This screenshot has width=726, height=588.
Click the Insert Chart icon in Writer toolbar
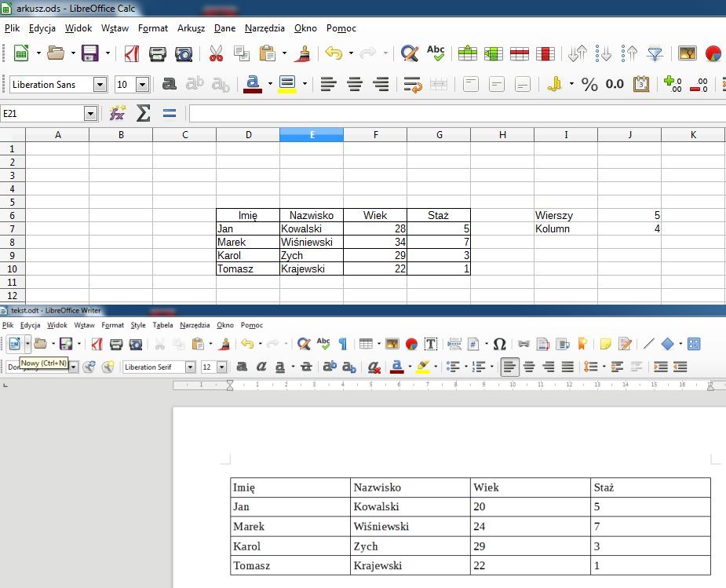pos(411,344)
